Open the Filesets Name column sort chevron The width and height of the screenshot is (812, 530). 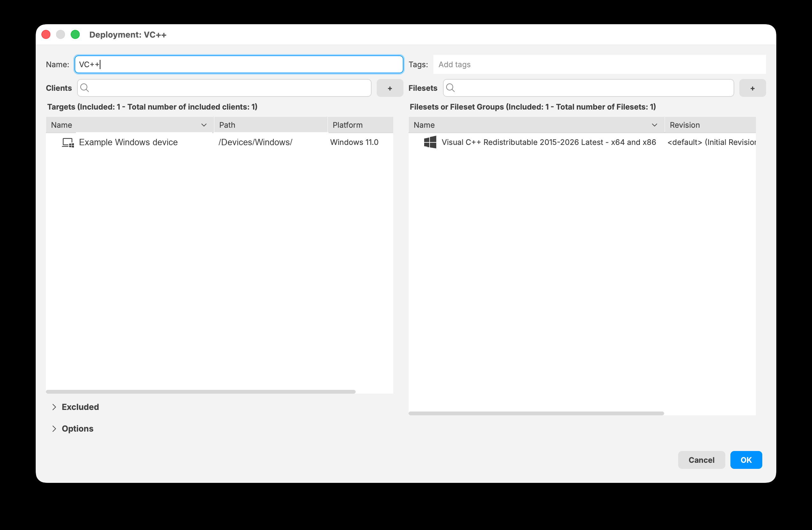(x=654, y=125)
